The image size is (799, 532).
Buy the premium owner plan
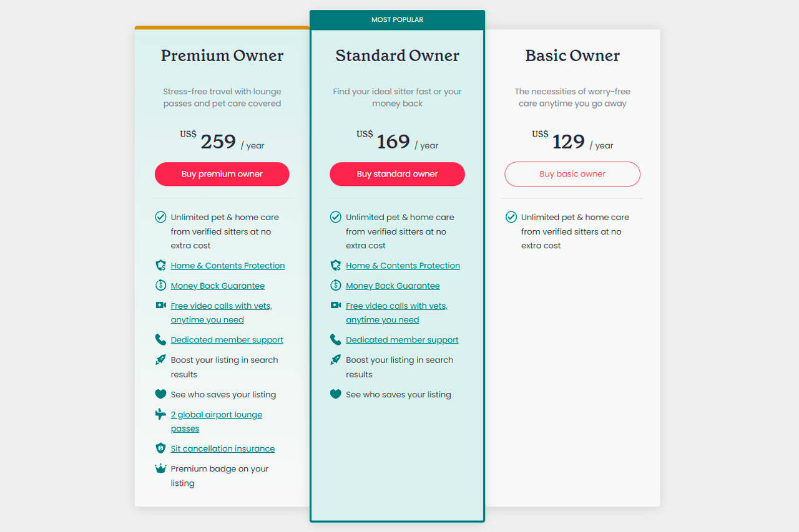point(222,174)
